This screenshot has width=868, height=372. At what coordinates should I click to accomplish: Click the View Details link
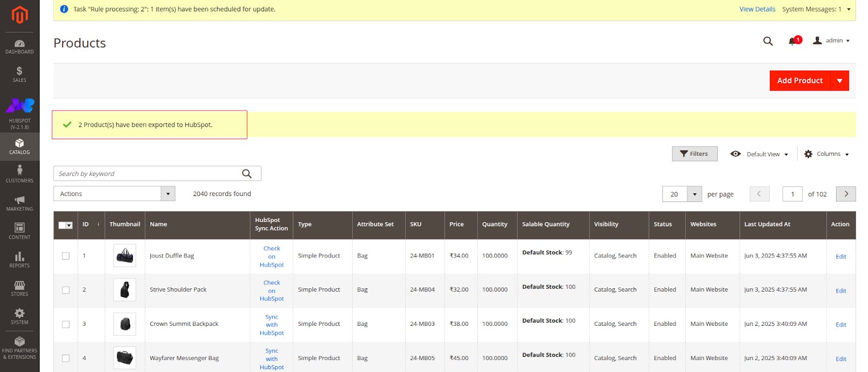click(x=757, y=9)
